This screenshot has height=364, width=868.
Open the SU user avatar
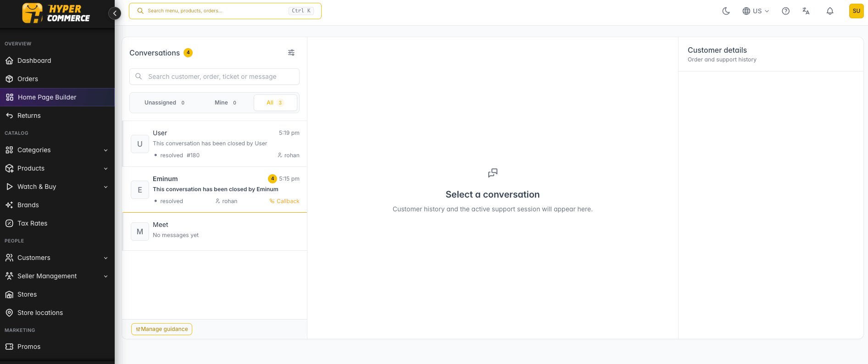856,11
